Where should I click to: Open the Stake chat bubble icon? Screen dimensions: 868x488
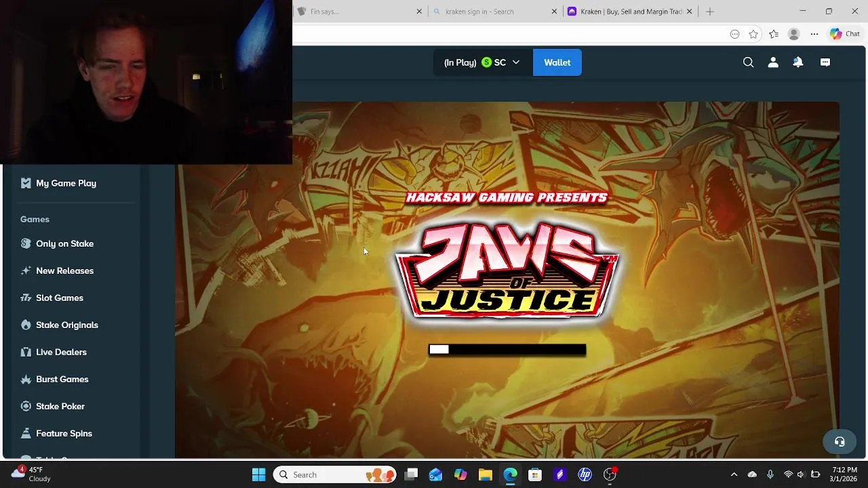825,62
